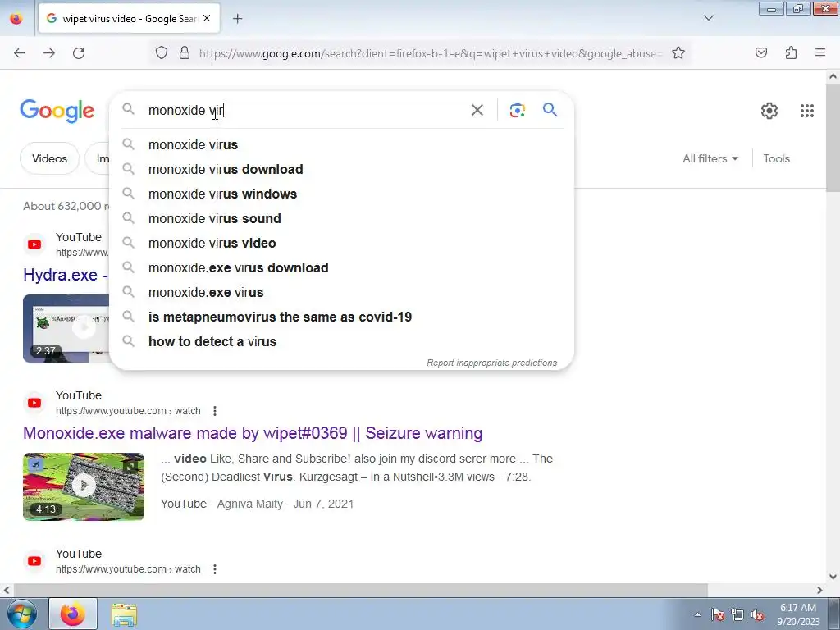
Task: Go to Google home via logo
Action: [x=57, y=111]
